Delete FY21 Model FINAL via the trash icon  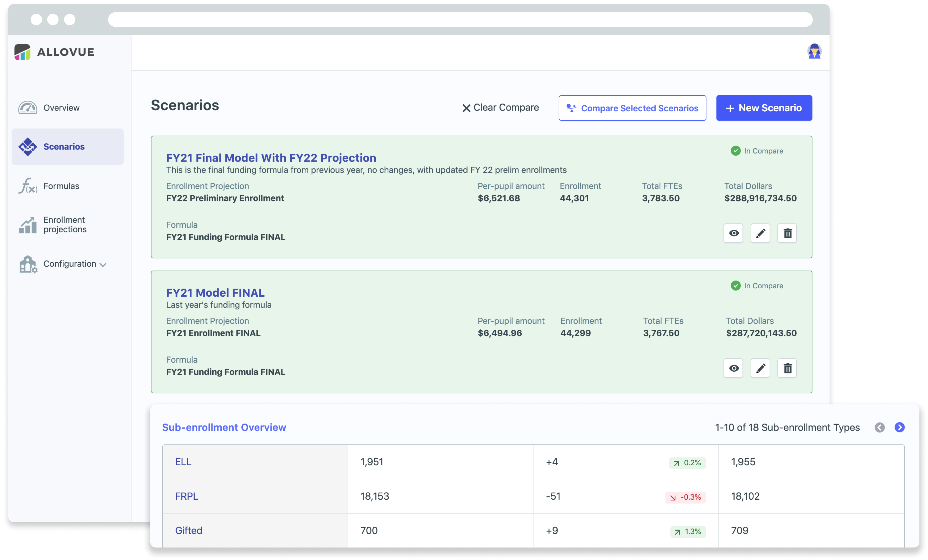pos(787,368)
